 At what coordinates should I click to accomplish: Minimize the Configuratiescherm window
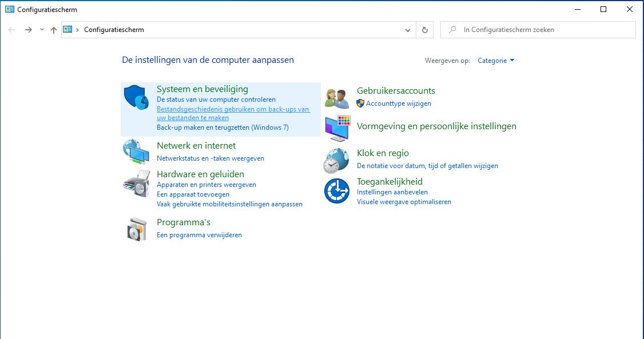(578, 9)
